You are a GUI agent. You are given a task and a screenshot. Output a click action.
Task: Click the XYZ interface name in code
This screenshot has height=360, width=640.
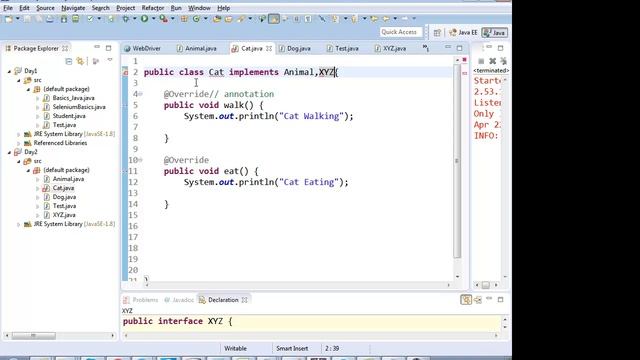(x=326, y=72)
